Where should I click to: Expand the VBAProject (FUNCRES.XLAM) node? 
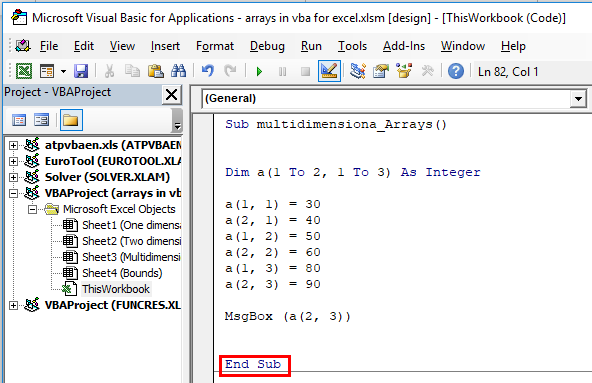tap(13, 305)
